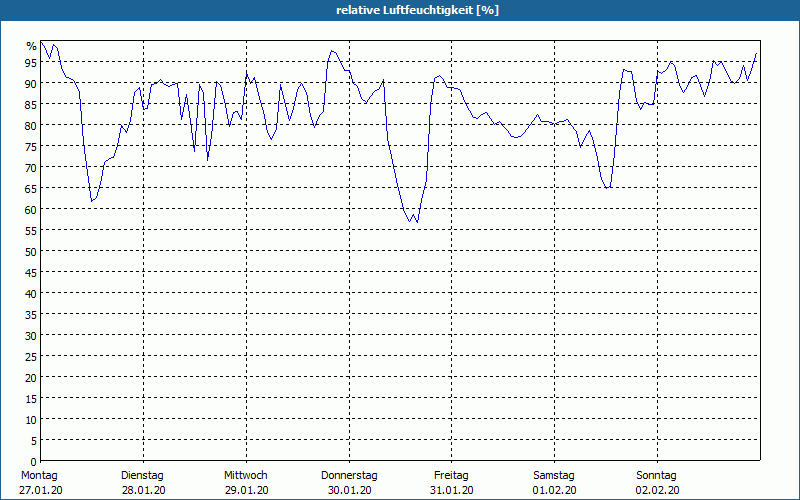Select the 30 axis value

click(x=32, y=336)
